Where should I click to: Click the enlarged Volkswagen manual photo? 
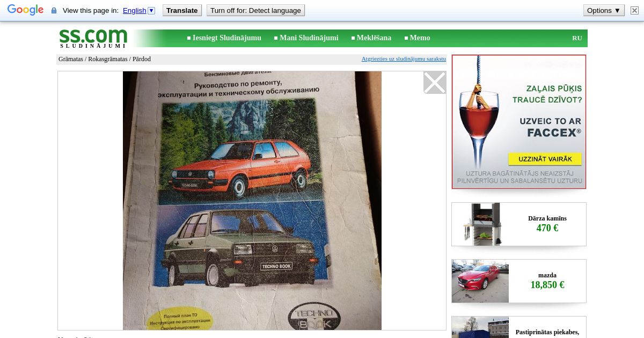coord(252,201)
